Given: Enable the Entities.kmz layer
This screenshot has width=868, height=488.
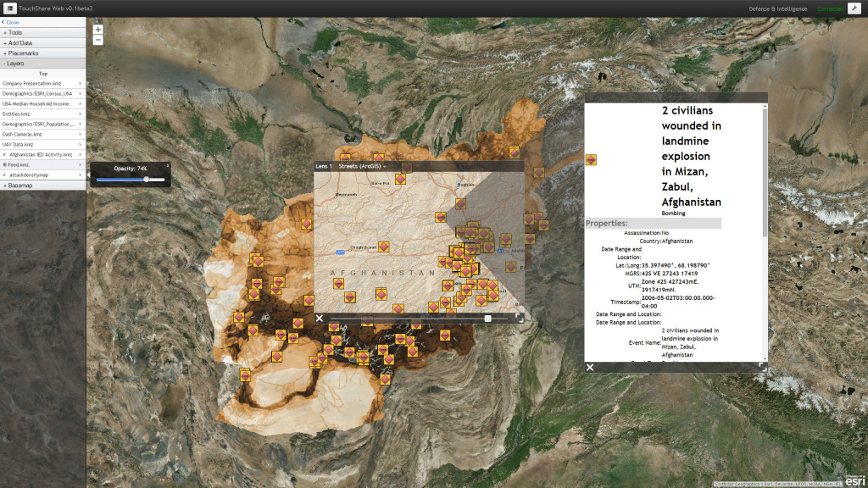Looking at the screenshot, I should [x=42, y=114].
